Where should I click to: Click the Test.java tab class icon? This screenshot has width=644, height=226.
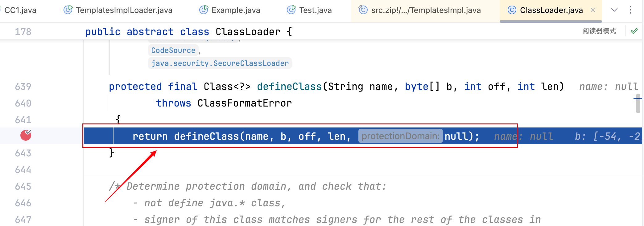point(291,10)
